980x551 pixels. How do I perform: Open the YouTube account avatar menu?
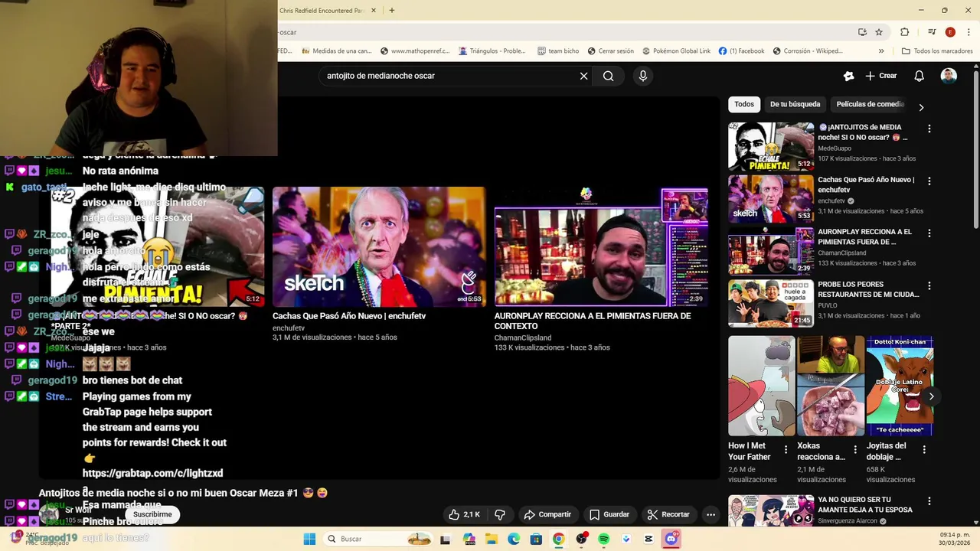(x=949, y=76)
